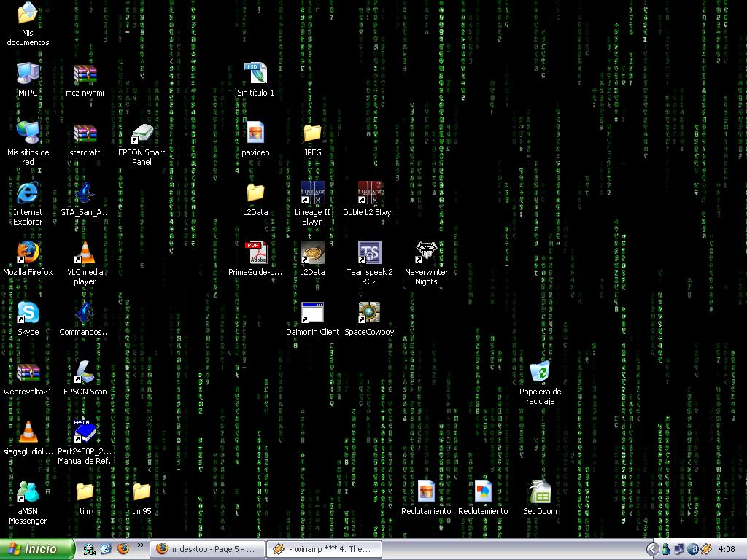The width and height of the screenshot is (747, 560).
Task: Select the Perf2480P Manual de Ref. shortcut
Action: coord(85,443)
